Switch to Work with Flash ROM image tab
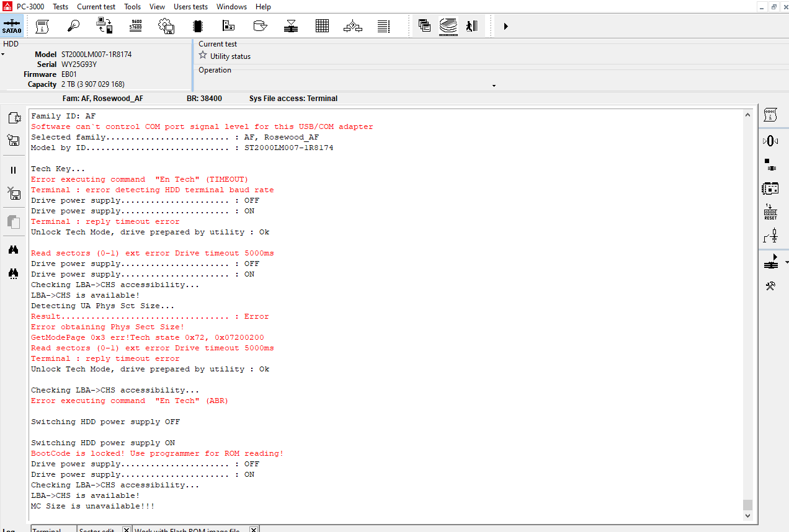 click(187, 530)
